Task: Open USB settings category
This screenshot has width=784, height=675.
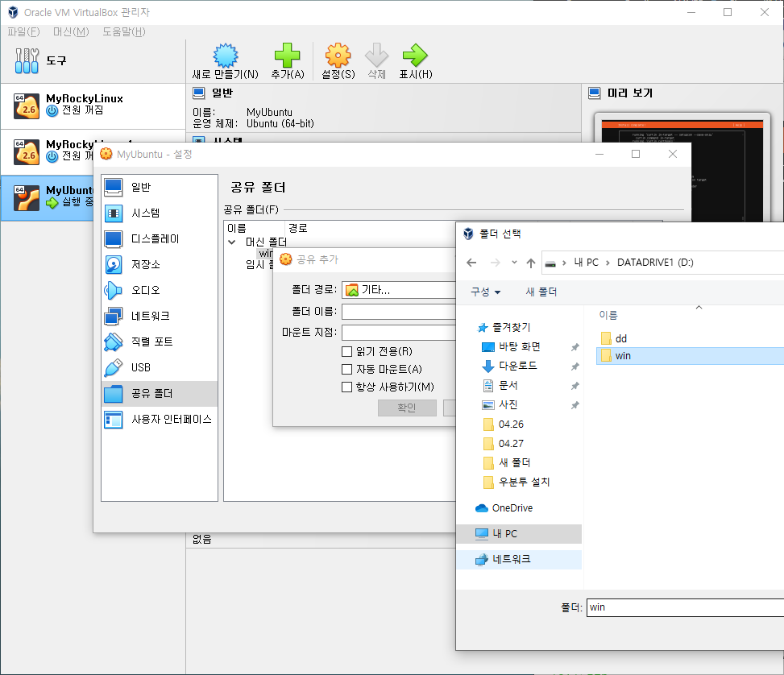Action: pyautogui.click(x=159, y=367)
